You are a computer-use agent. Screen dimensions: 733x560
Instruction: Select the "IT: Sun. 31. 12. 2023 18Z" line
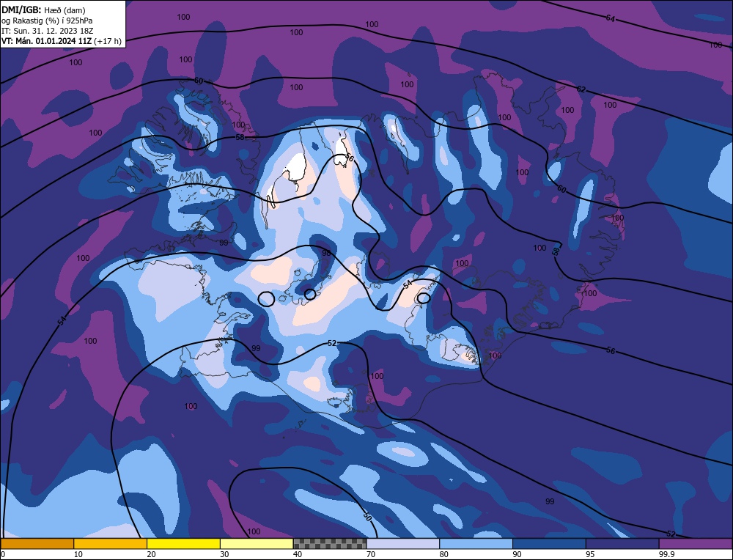coord(45,31)
